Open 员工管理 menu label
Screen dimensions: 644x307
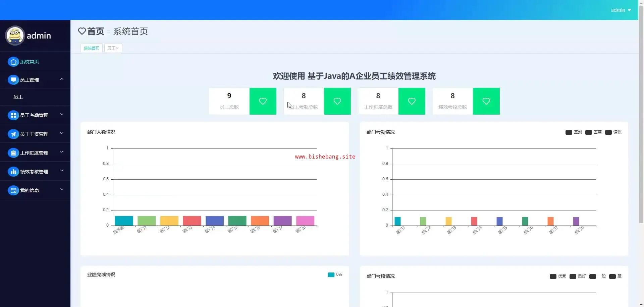tap(30, 80)
